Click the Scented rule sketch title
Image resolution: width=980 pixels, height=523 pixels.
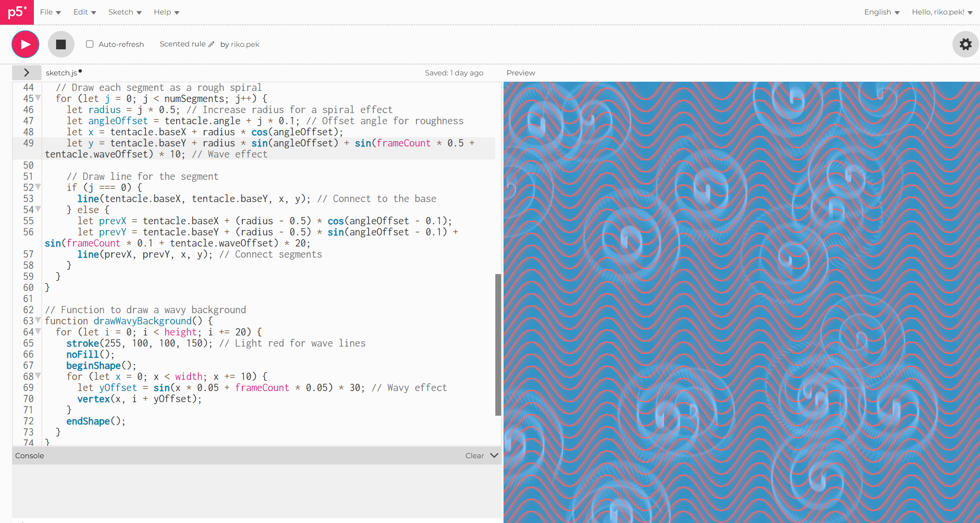click(182, 44)
